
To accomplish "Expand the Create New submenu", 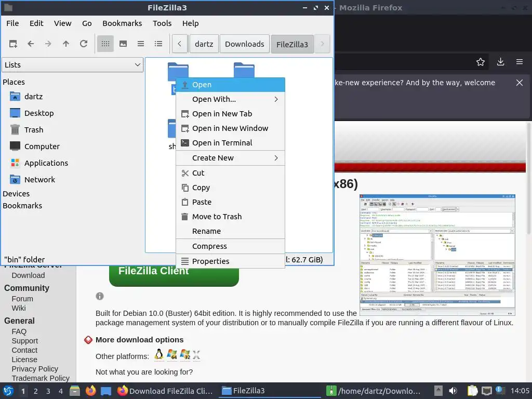I will (x=230, y=158).
